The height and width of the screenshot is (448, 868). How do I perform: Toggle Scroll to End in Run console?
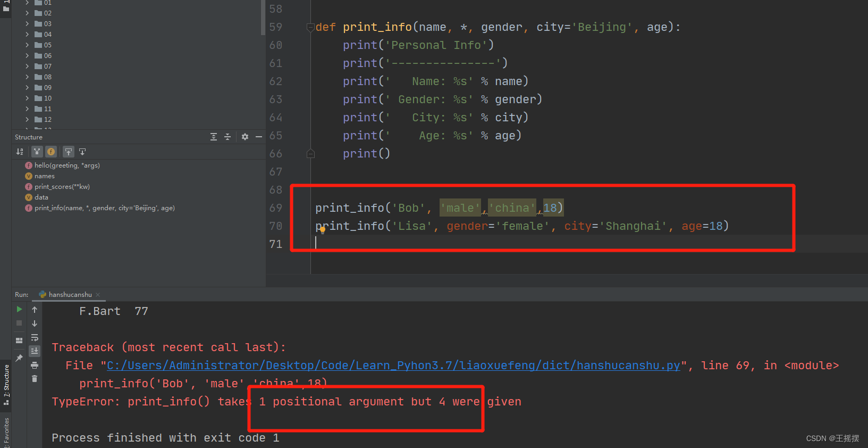pyautogui.click(x=35, y=351)
